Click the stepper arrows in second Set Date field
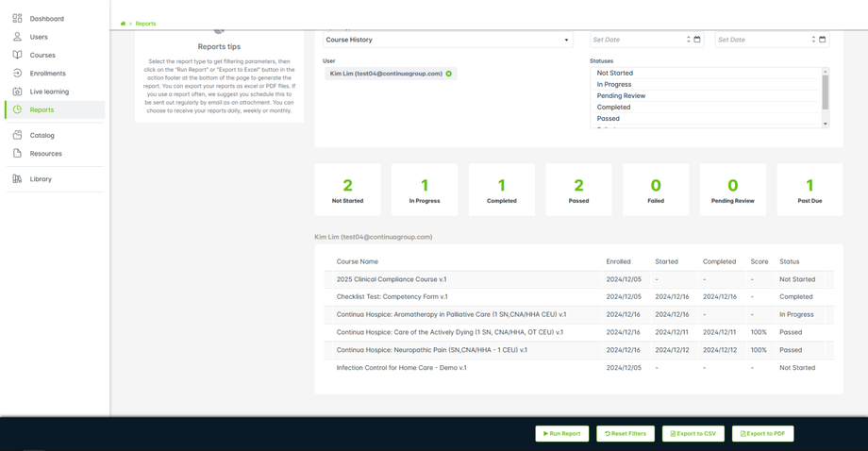Image resolution: width=868 pixels, height=451 pixels. pyautogui.click(x=813, y=40)
